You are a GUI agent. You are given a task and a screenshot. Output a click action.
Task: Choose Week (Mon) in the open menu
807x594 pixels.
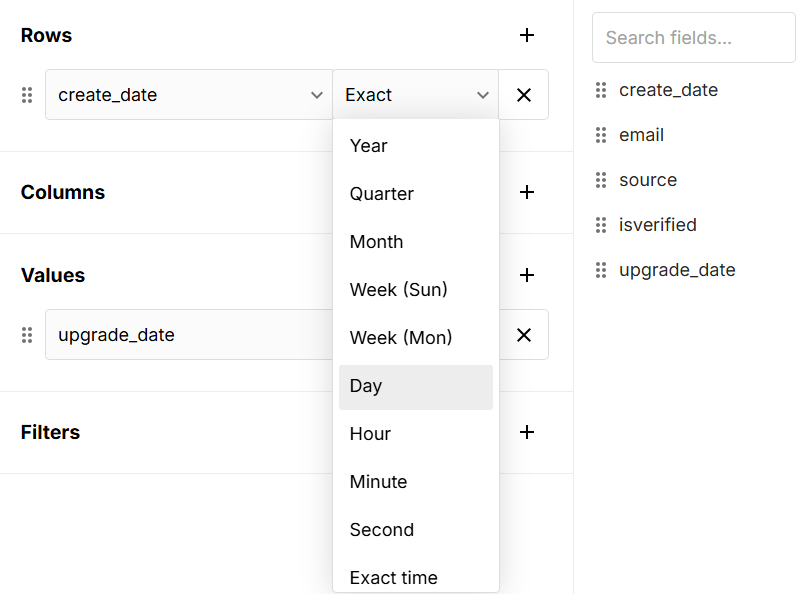tap(416, 337)
